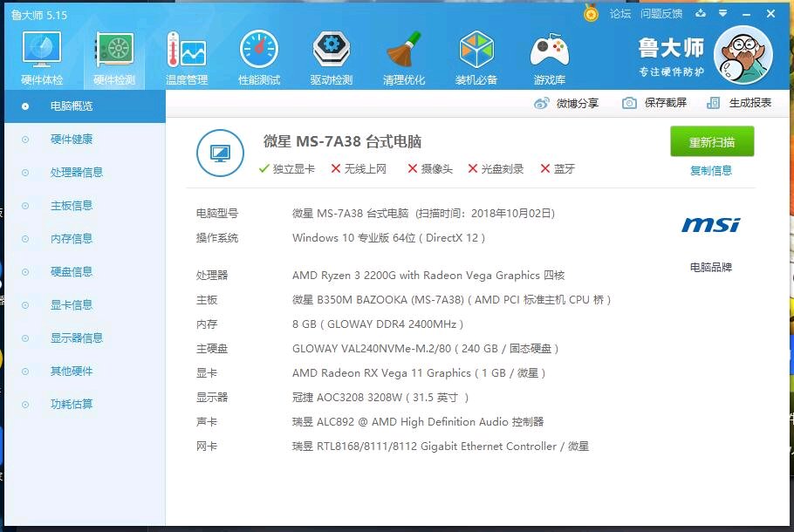Click the AMD Ryzen 3 2200G processor text
The width and height of the screenshot is (794, 532).
(428, 276)
